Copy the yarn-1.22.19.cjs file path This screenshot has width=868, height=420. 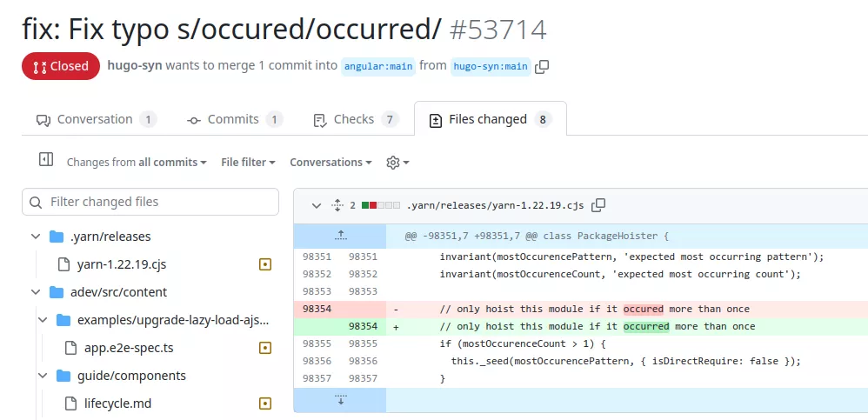pyautogui.click(x=598, y=206)
